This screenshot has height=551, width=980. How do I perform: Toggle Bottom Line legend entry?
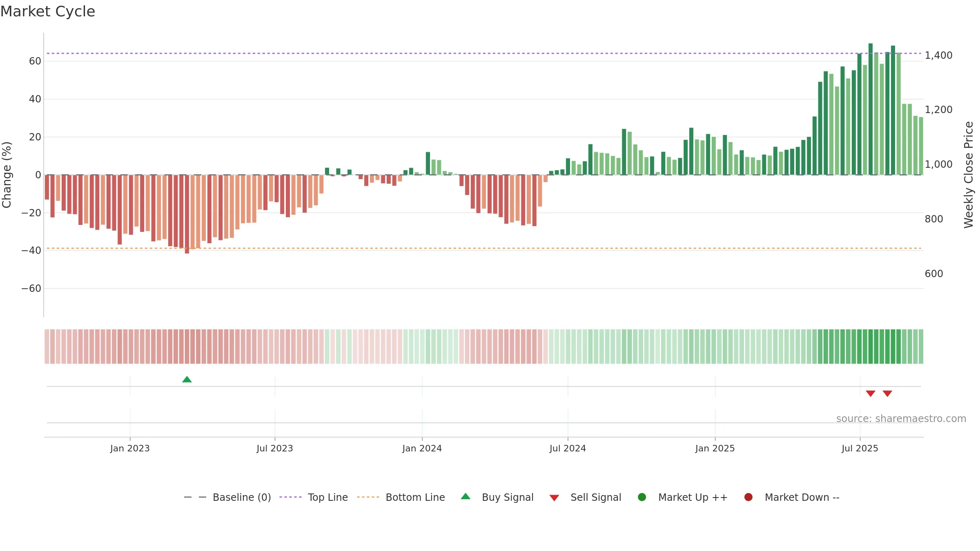pos(401,497)
